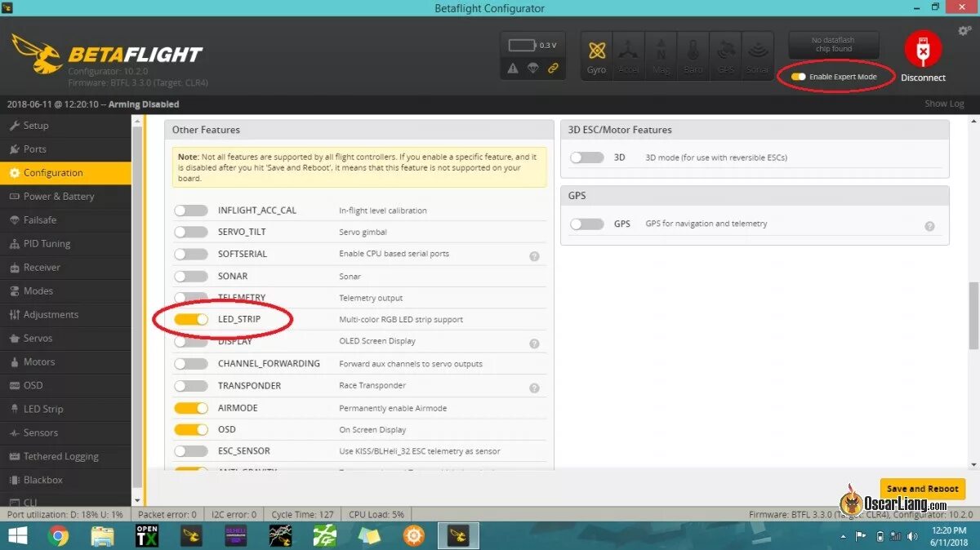980x550 pixels.
Task: Disable the LED_STRIP switch
Action: tap(191, 319)
